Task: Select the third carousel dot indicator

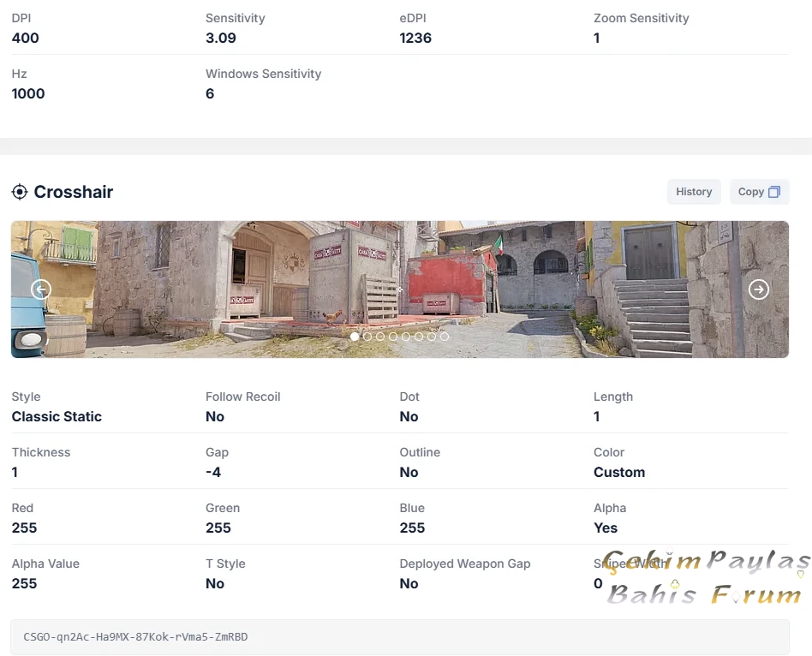Action: (380, 337)
